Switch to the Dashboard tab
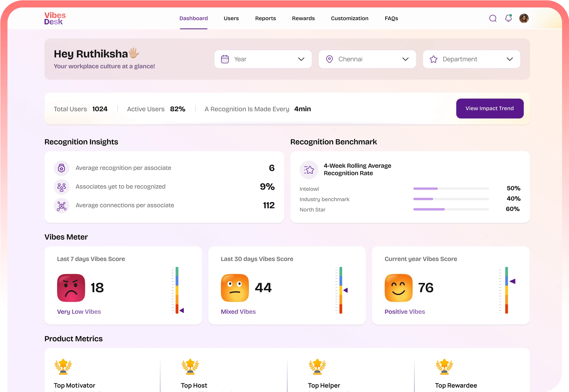 point(194,18)
